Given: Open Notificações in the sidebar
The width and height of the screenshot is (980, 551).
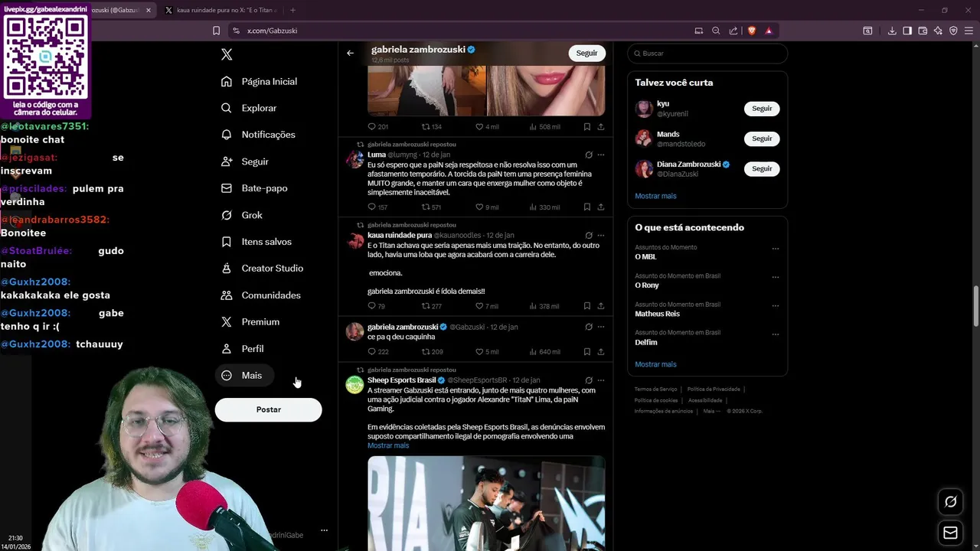Looking at the screenshot, I should 258,135.
